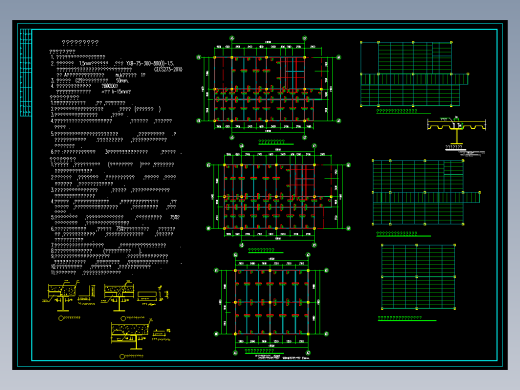Pick the bottom right deck layout plan
Viewport: 520px width, 390px height.
(x=418, y=277)
